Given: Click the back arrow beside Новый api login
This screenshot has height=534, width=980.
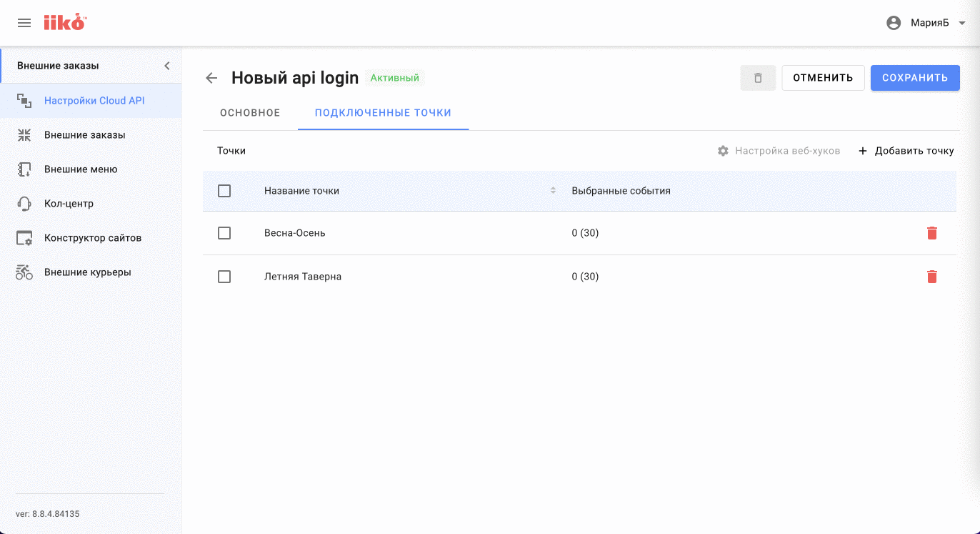Looking at the screenshot, I should click(211, 78).
